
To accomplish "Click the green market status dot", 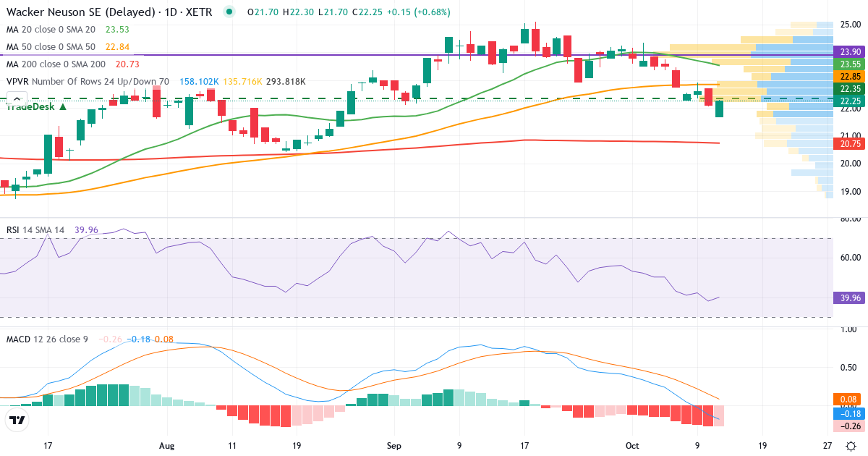I will coord(229,12).
